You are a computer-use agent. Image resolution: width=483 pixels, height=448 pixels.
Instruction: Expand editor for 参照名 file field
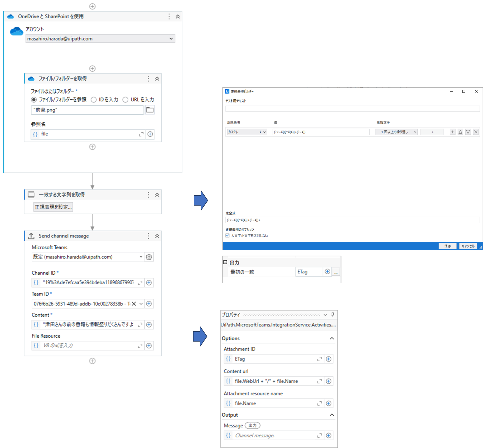tap(141, 134)
